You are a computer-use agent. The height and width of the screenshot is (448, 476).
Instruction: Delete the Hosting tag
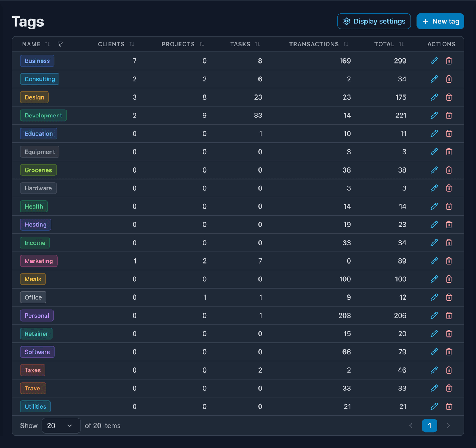pos(449,225)
